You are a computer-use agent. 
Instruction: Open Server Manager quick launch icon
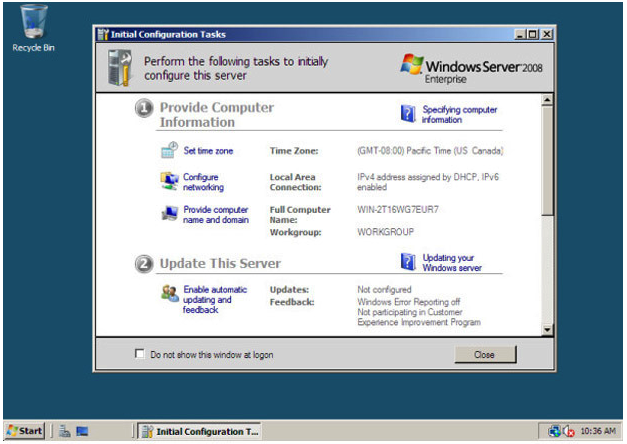coord(64,431)
